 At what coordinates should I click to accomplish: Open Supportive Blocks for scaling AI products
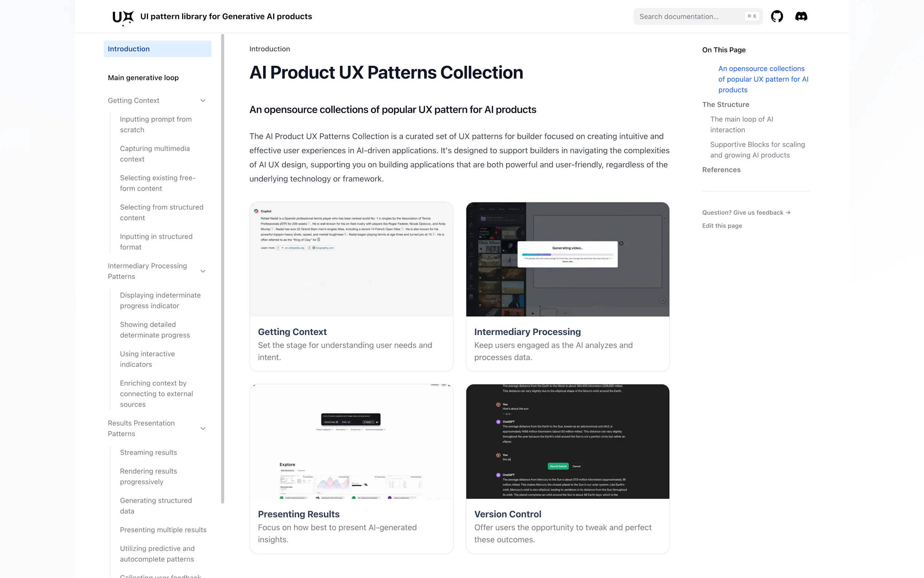click(x=757, y=150)
